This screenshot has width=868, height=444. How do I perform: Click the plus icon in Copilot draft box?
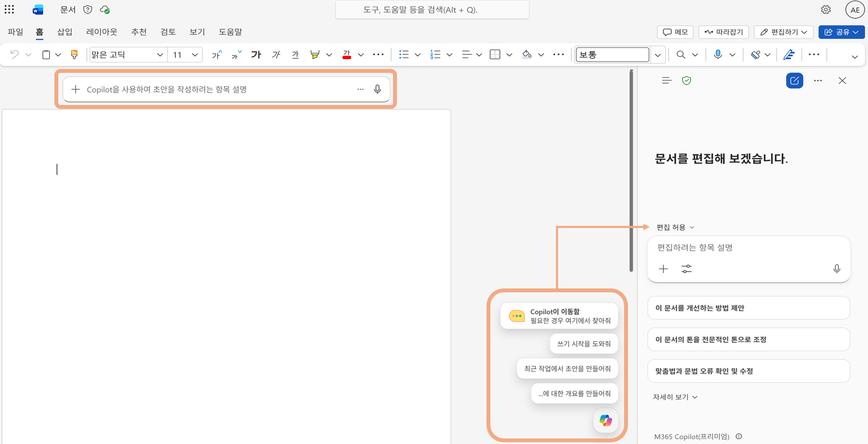pyautogui.click(x=75, y=89)
